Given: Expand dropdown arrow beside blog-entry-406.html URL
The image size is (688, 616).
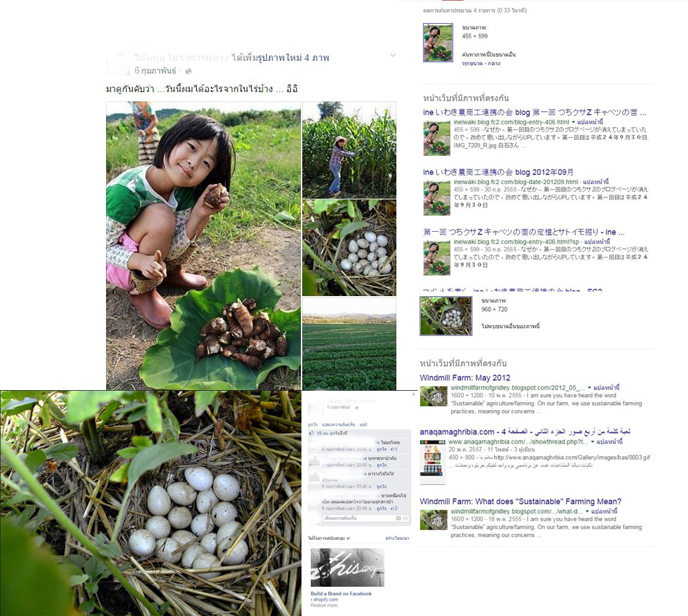Looking at the screenshot, I should (573, 123).
